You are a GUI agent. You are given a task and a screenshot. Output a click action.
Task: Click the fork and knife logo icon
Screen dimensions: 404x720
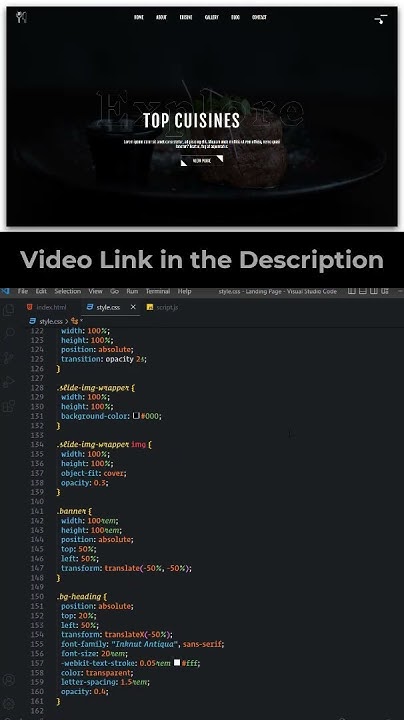21,17
